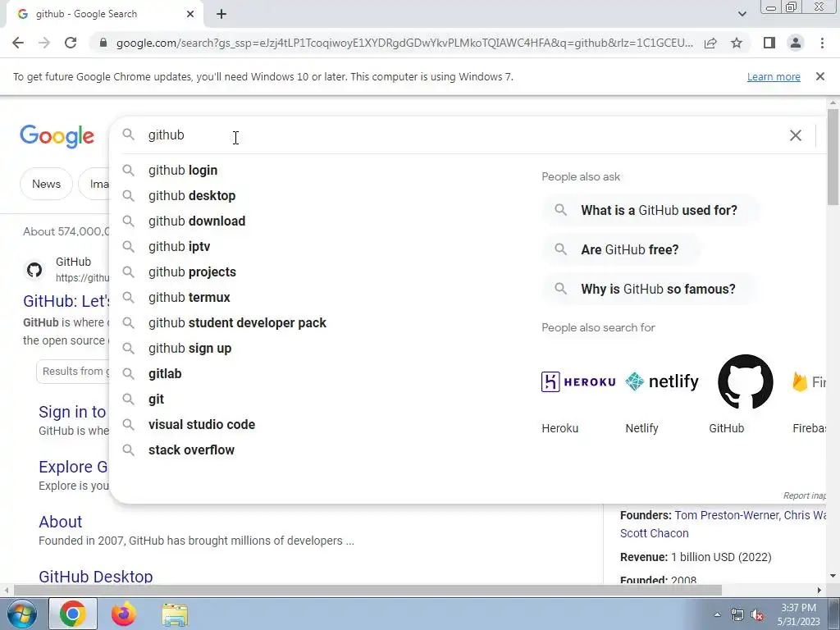Click the 'Report inappropriate predictions' text
840x630 pixels.
tap(805, 495)
